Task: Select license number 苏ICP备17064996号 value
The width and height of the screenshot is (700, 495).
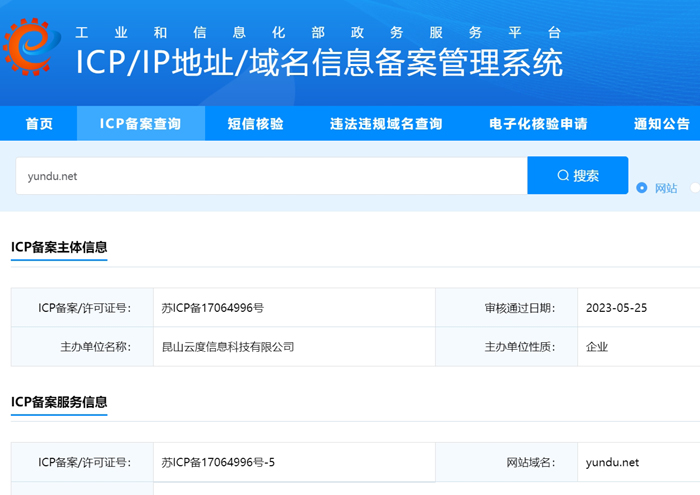Action: (x=212, y=308)
